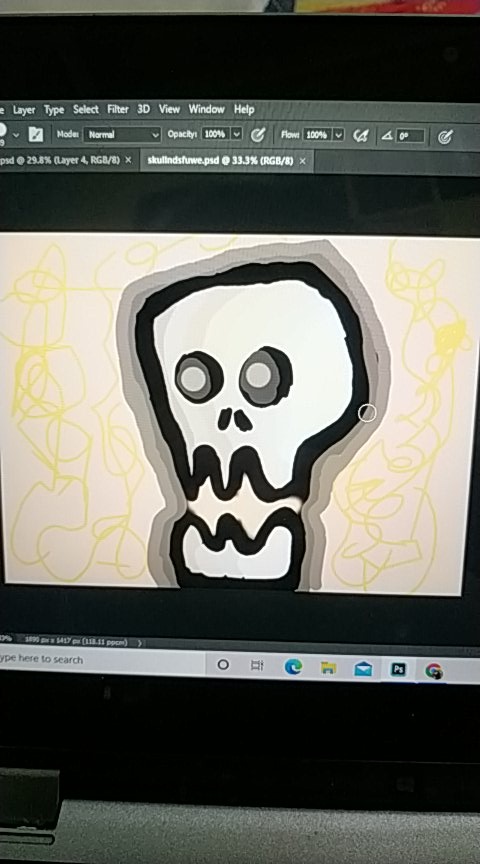The image size is (480, 864).
Task: Open the Mail app from the taskbar
Action: pos(363,669)
